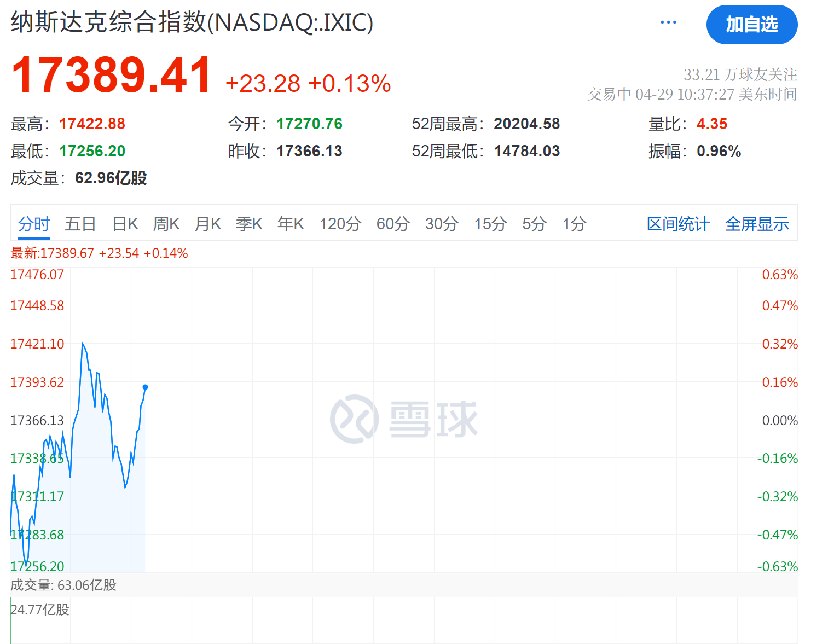Click the 成交量 value 62.96亿股

click(x=111, y=178)
